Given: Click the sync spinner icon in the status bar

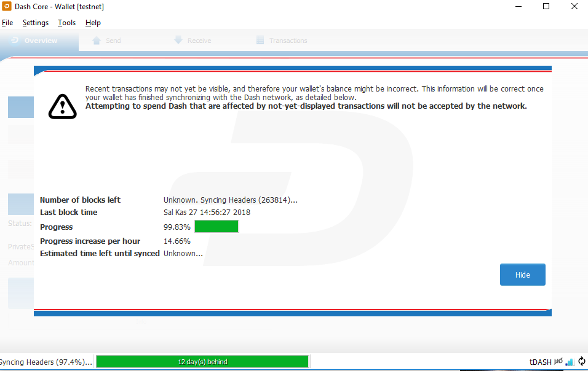Looking at the screenshot, I should pyautogui.click(x=582, y=361).
